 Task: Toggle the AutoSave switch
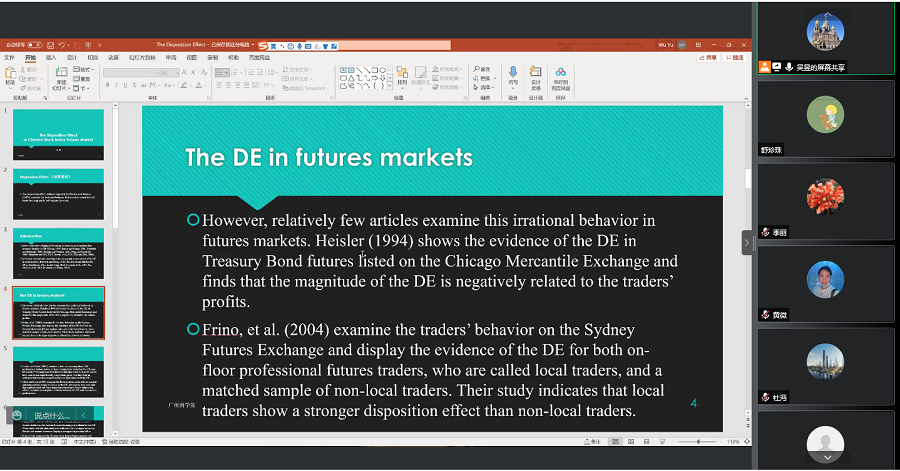tap(35, 45)
